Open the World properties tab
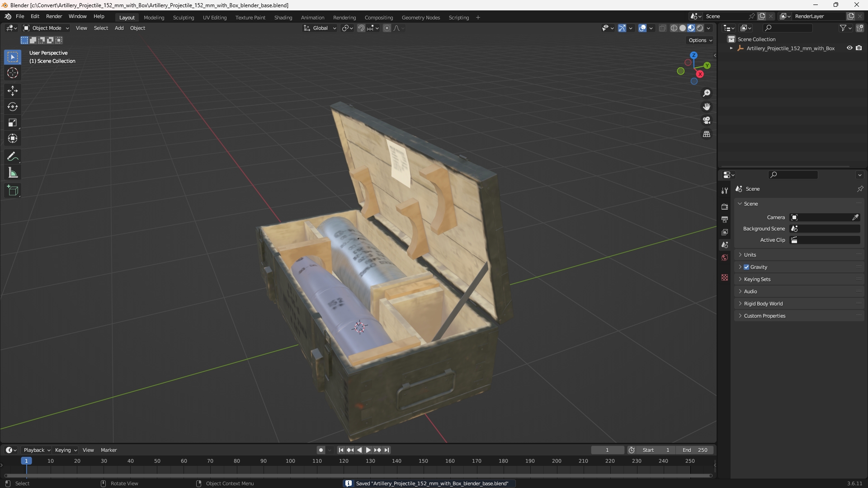Viewport: 868px width, 488px height. pos(725,258)
